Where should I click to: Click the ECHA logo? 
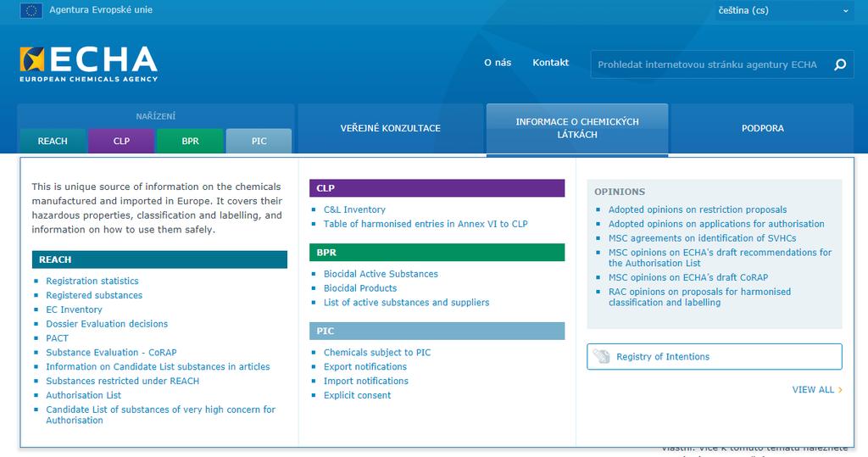point(88,64)
